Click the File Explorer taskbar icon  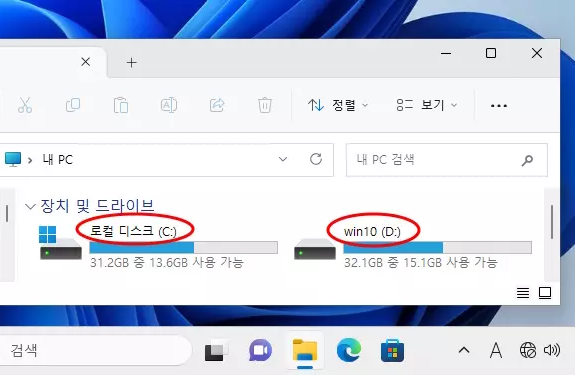pos(305,351)
